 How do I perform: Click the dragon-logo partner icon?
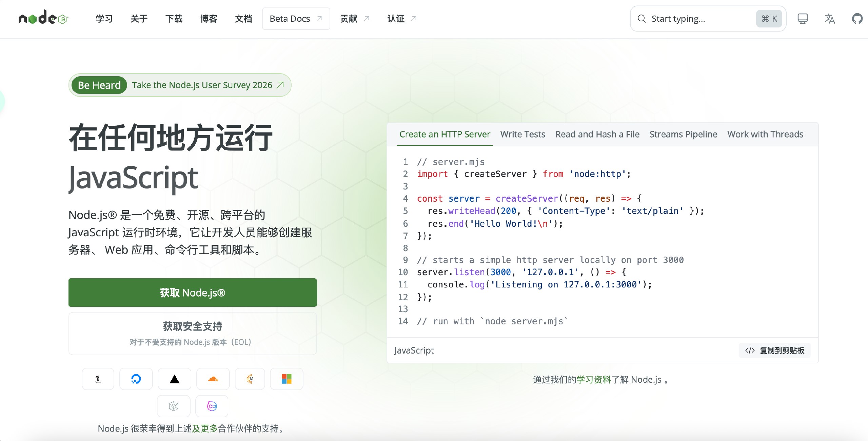(x=98, y=379)
